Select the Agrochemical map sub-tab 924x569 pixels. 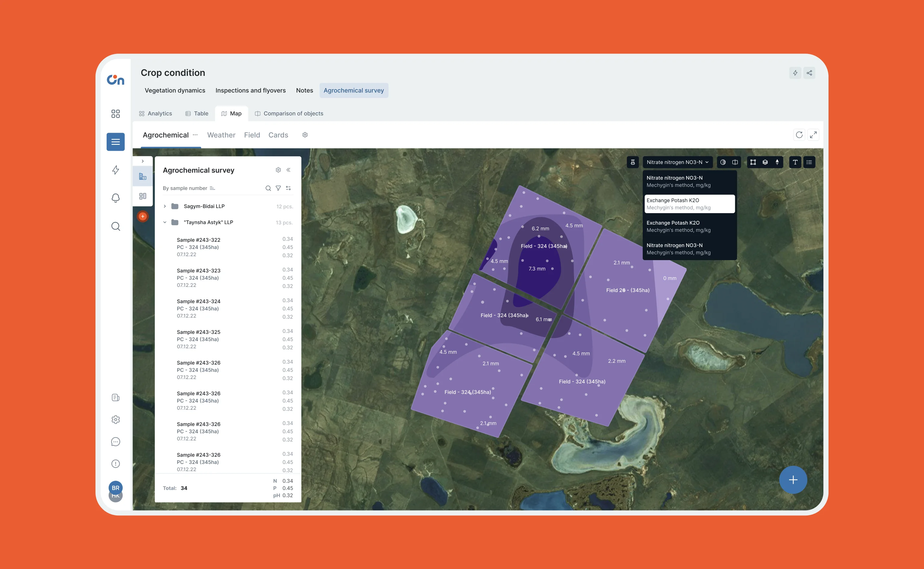click(166, 135)
